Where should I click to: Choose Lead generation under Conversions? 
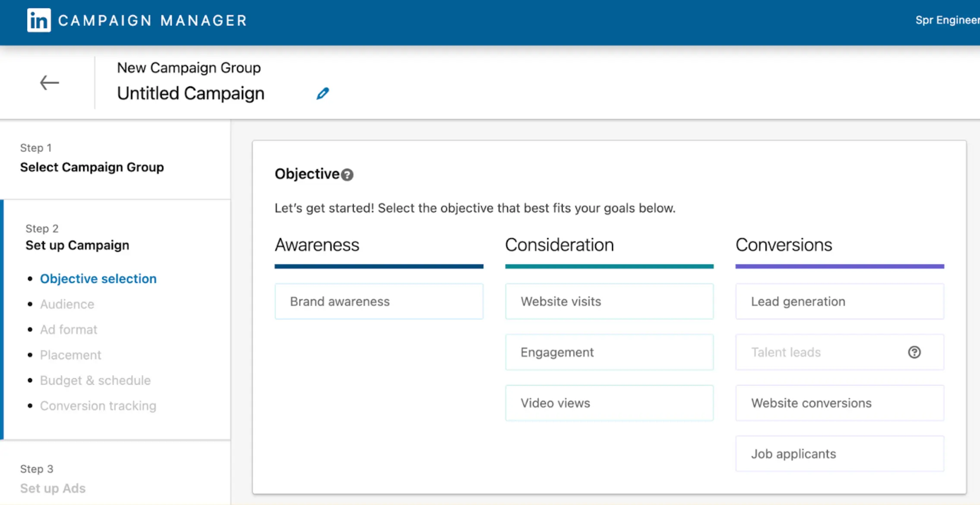pos(839,301)
